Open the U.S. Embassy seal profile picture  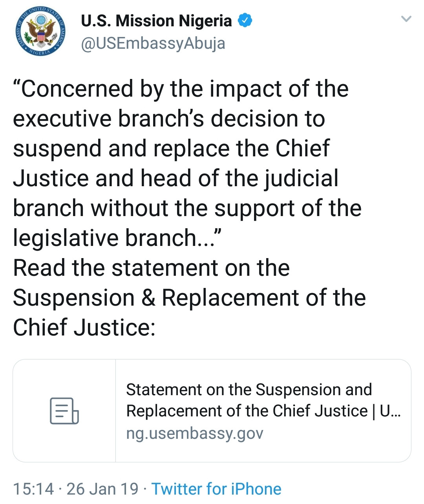tap(41, 32)
